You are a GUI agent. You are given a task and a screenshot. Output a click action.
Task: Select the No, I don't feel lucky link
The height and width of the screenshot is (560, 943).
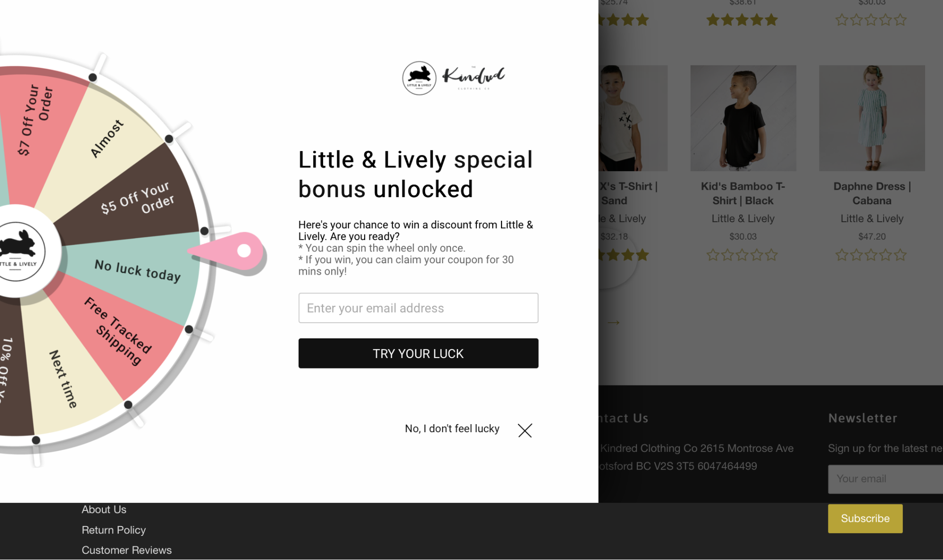point(452,428)
